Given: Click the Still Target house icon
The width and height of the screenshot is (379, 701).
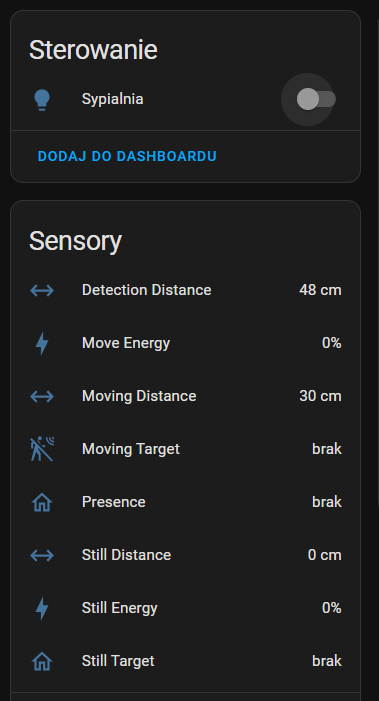Looking at the screenshot, I should pyautogui.click(x=42, y=661).
